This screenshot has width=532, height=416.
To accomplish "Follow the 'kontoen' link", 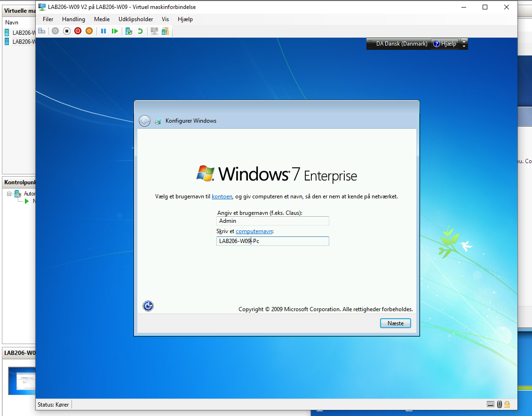I will [x=222, y=196].
